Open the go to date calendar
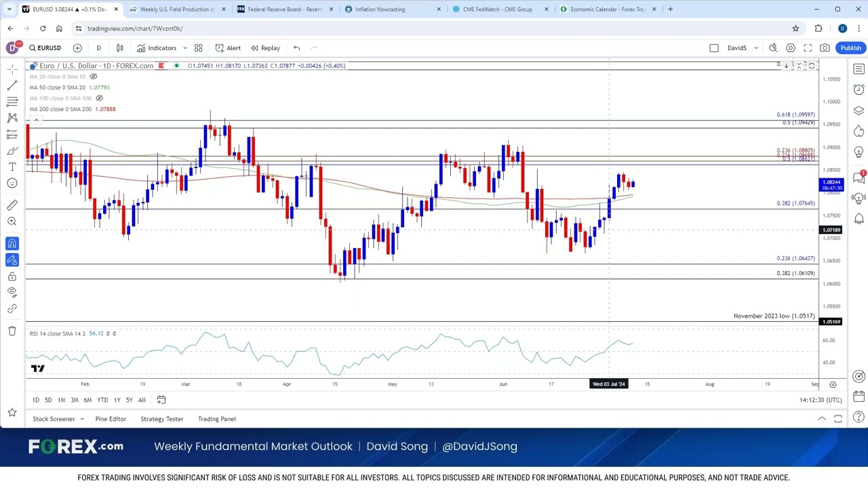Screen dimensions: 868x488 (x=161, y=400)
